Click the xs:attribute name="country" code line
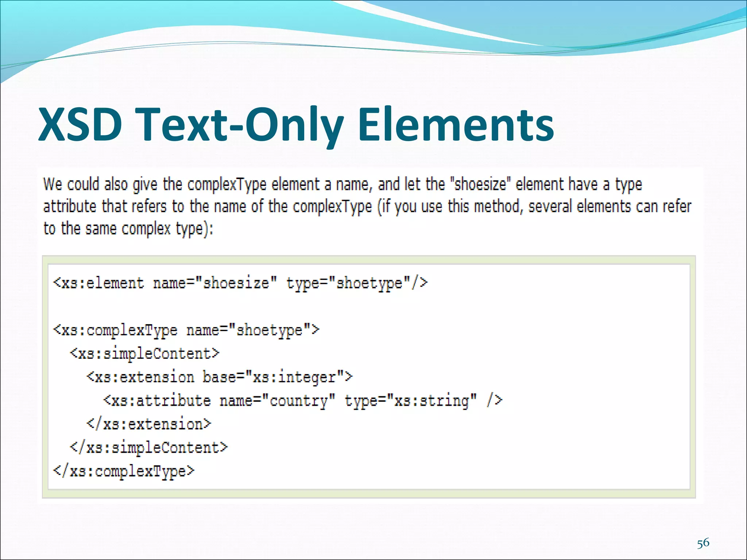 click(x=303, y=401)
